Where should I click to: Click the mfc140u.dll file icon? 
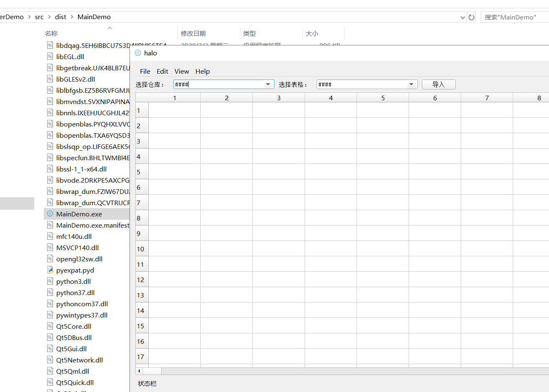(x=50, y=236)
